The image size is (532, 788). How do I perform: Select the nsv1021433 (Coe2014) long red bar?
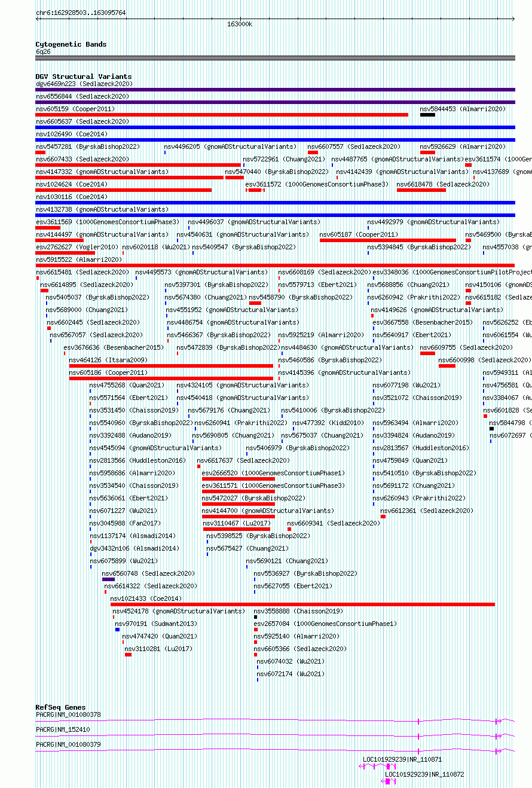[x=302, y=604]
